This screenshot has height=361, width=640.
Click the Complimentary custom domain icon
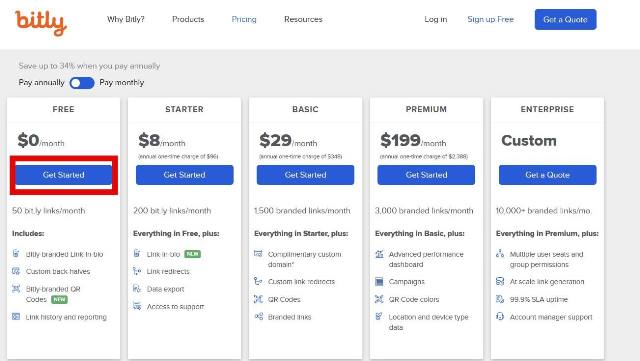[x=258, y=254]
